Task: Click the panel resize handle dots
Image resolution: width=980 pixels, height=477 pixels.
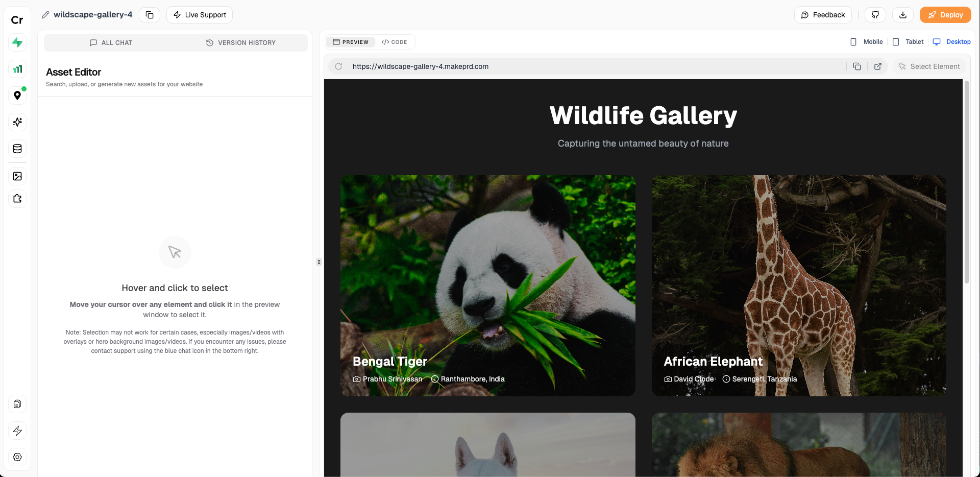Action: point(319,262)
